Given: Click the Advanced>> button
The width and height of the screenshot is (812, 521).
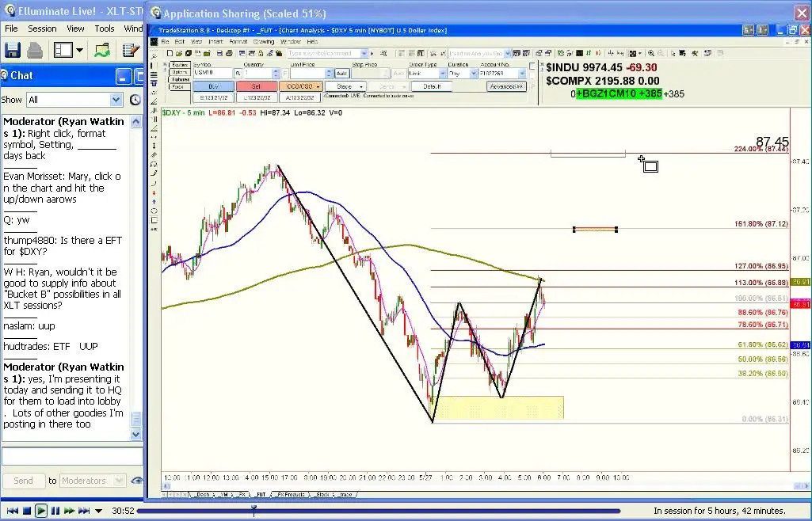Looking at the screenshot, I should click(506, 86).
